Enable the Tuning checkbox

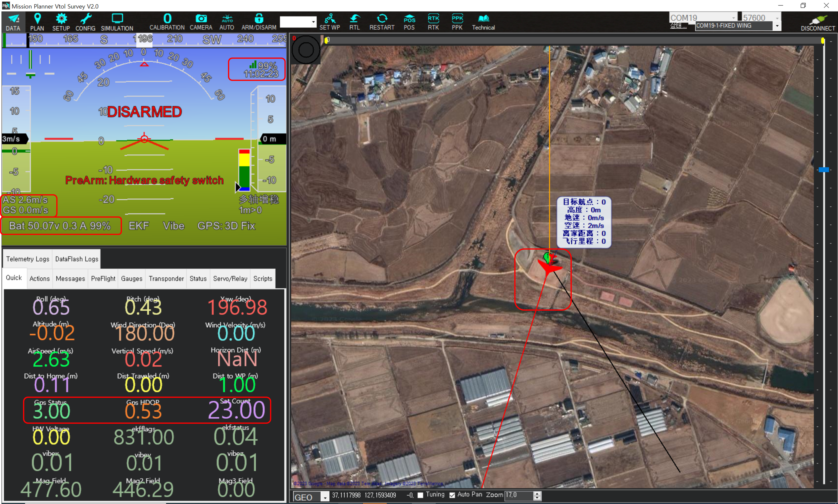coord(420,495)
